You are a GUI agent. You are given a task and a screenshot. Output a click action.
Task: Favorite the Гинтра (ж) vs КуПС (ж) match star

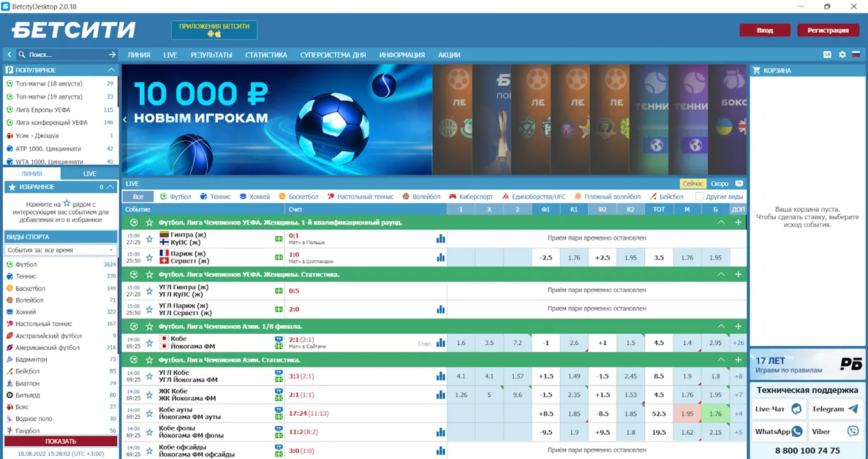[x=149, y=239]
